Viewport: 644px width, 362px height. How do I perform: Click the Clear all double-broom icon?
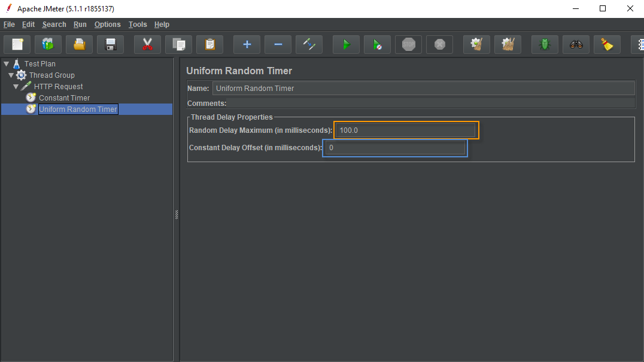coord(508,44)
